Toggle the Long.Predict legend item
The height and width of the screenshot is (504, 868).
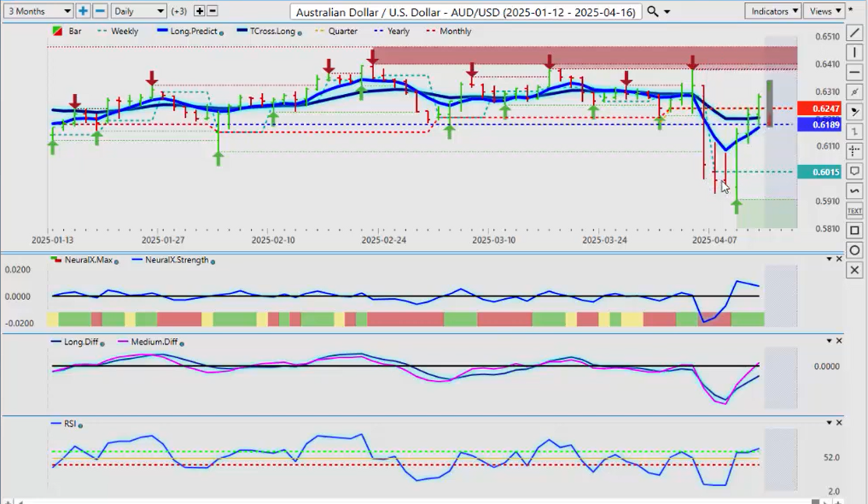click(x=189, y=32)
